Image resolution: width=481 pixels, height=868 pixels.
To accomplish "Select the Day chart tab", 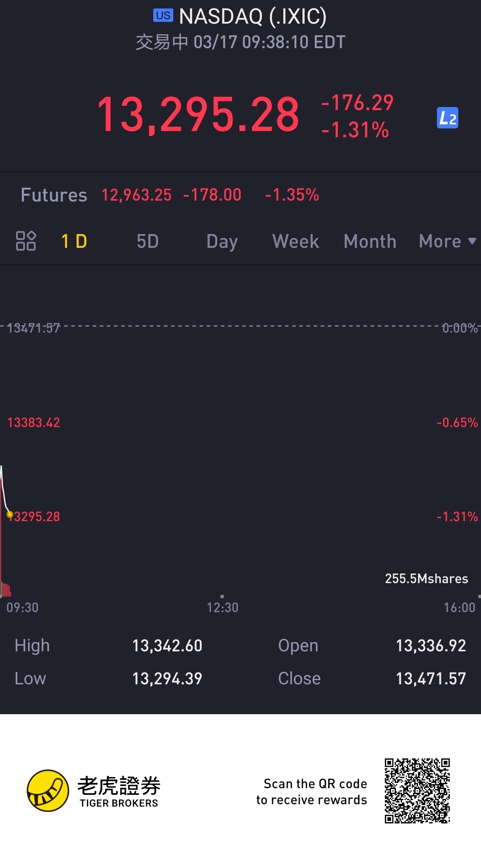I will click(222, 242).
